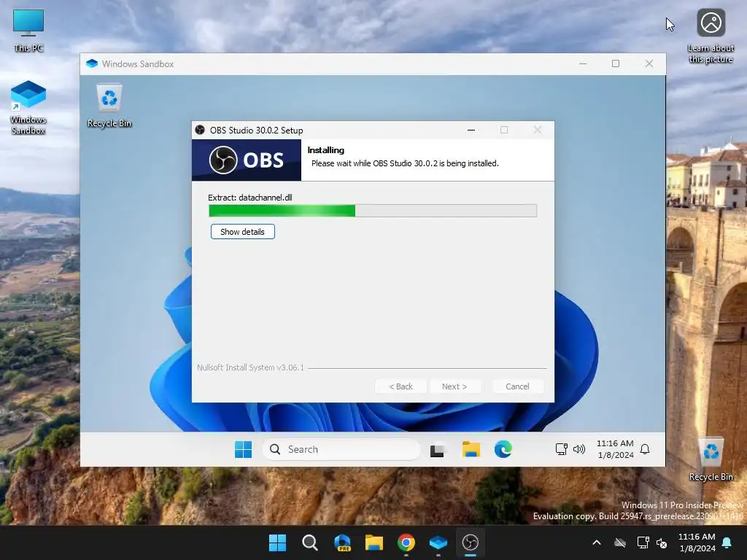Maximize the Windows Sandbox window

tap(616, 64)
